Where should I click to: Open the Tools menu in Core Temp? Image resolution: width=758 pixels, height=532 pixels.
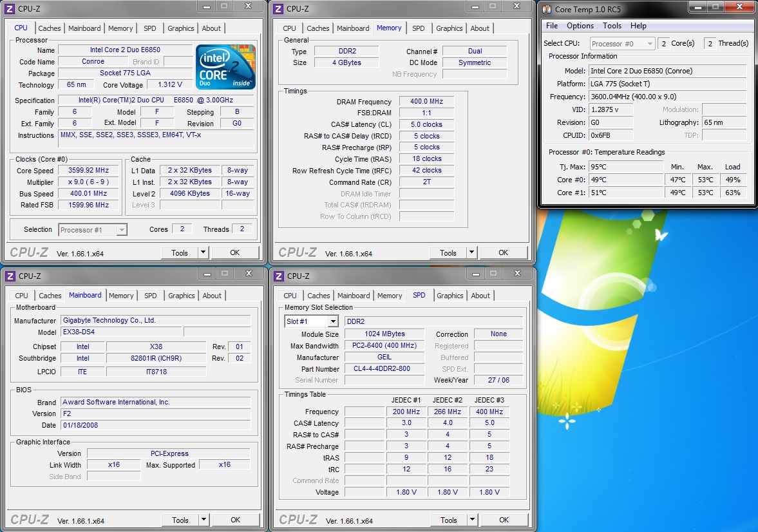(612, 26)
